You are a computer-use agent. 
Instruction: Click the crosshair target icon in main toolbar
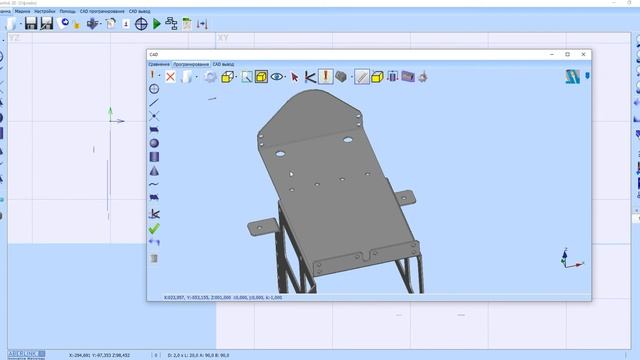point(141,24)
